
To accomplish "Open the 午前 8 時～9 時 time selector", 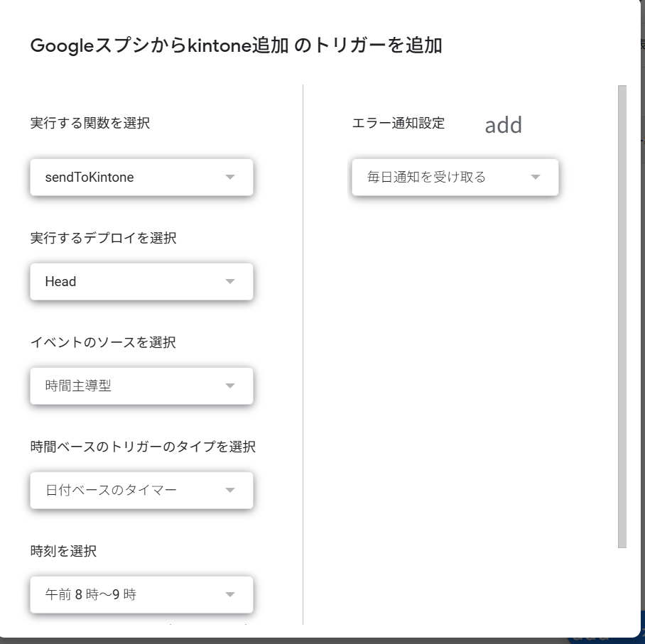I will point(141,594).
